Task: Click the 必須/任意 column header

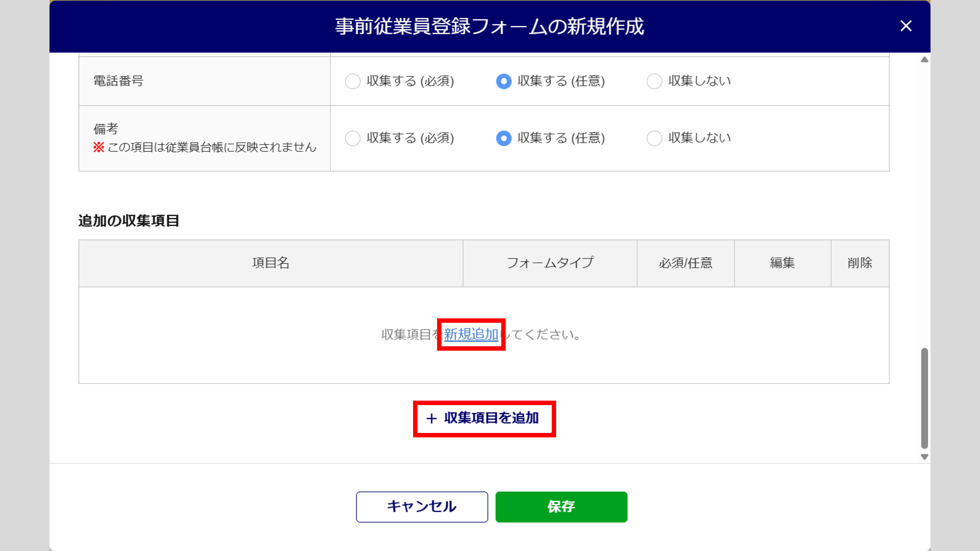Action: pyautogui.click(x=685, y=263)
